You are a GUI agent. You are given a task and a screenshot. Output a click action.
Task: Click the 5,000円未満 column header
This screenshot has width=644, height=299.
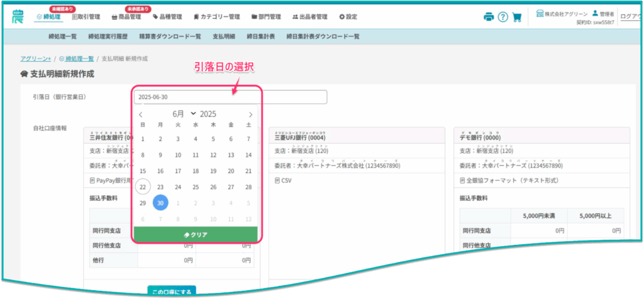538,215
